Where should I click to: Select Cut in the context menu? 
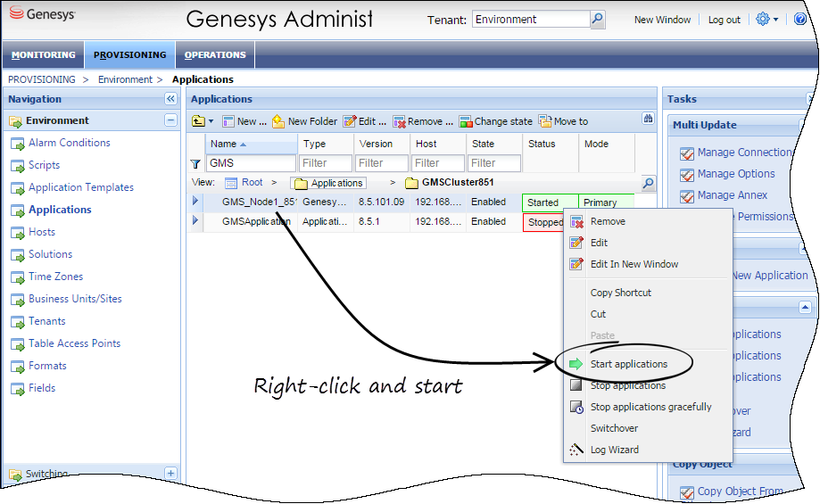[648, 314]
